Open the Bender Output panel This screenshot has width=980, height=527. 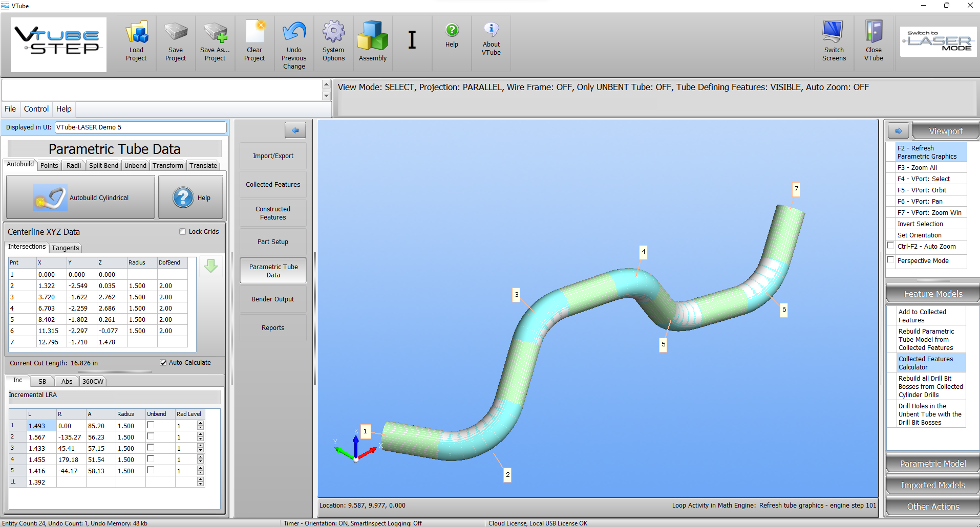273,299
